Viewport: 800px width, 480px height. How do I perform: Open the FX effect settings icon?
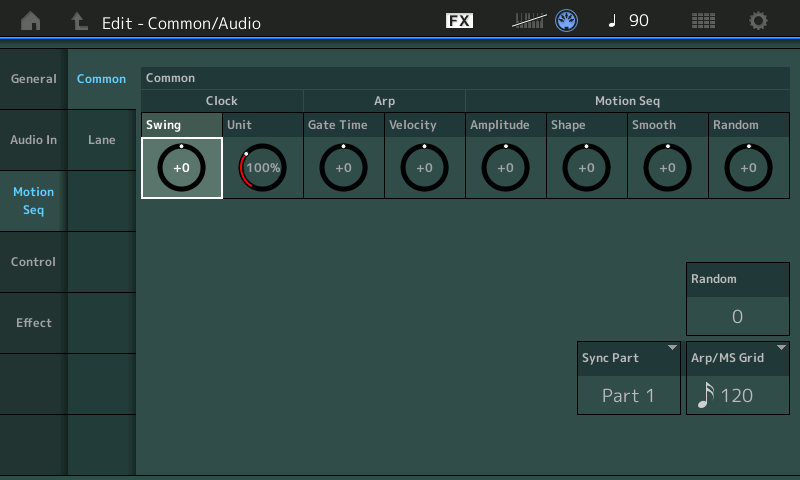pos(459,21)
